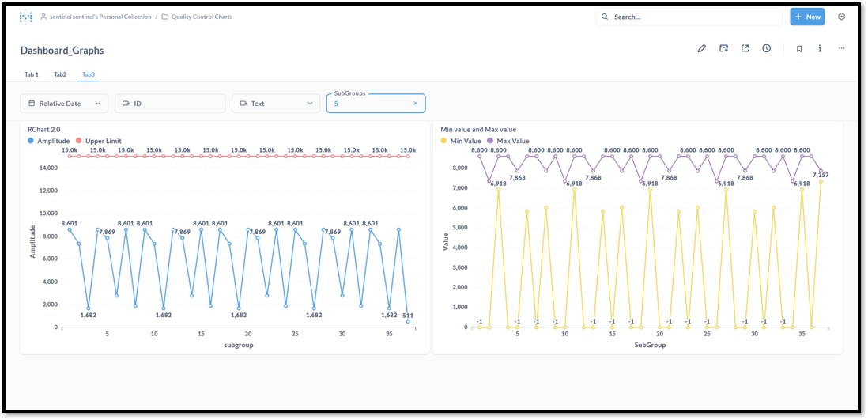868x420 pixels.
Task: Toggle Amplitude series in legend
Action: tap(49, 141)
